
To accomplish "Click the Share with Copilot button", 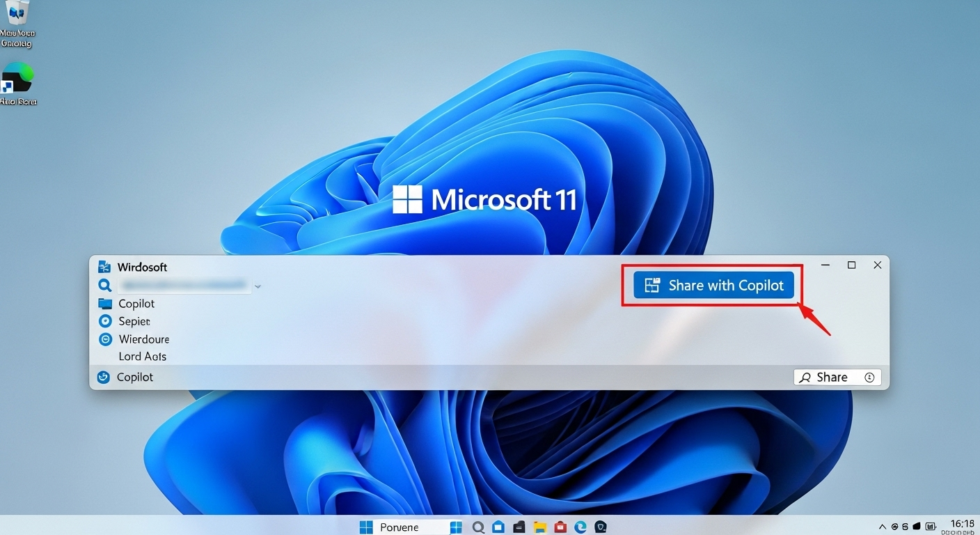I will [713, 285].
